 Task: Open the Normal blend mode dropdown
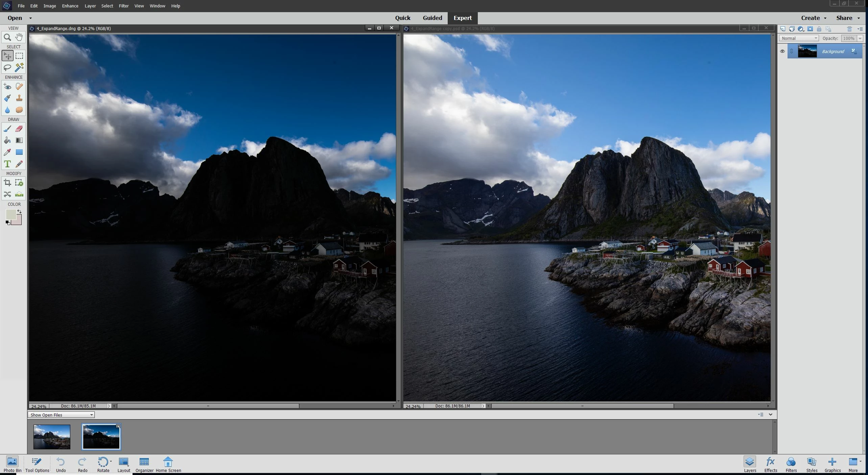click(x=799, y=38)
